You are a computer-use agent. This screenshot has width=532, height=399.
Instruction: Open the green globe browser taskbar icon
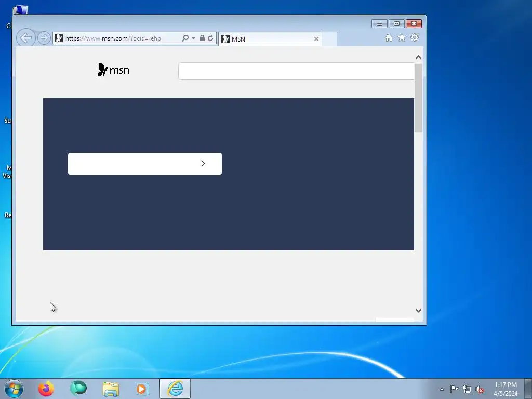[x=78, y=389]
